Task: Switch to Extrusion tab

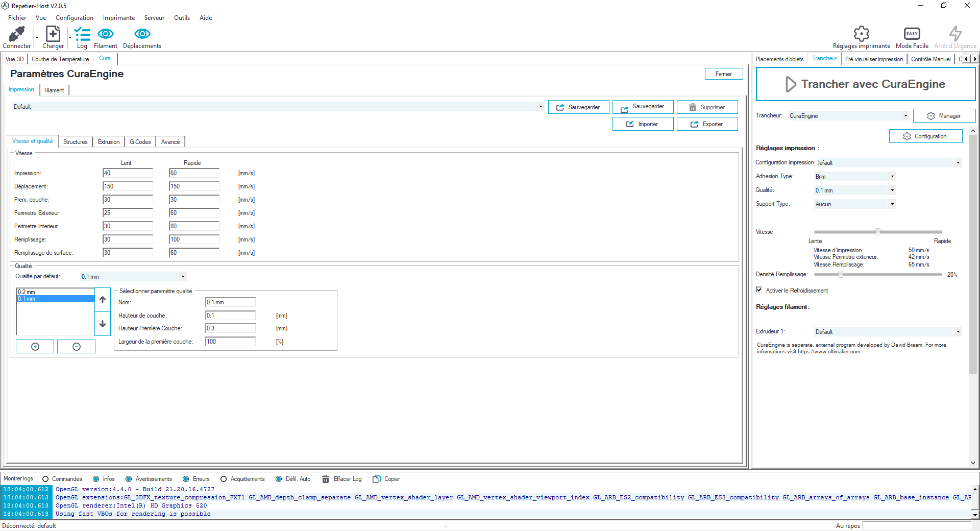Action: point(109,142)
